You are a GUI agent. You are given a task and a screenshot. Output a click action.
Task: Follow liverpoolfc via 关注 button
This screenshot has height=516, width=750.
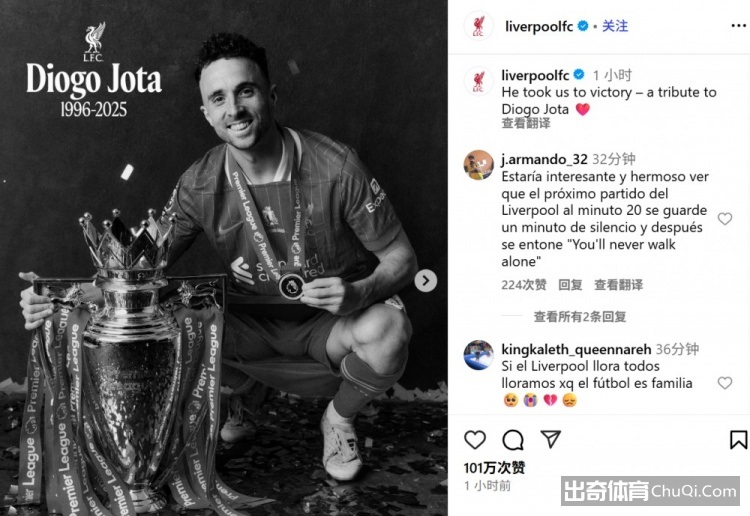point(615,26)
